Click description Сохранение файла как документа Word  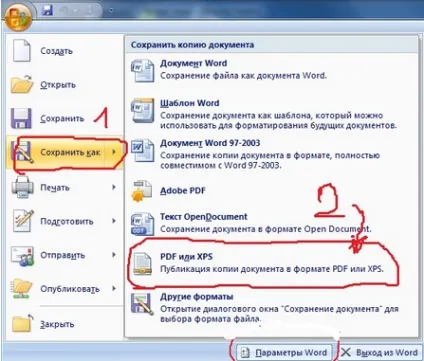pyautogui.click(x=243, y=75)
